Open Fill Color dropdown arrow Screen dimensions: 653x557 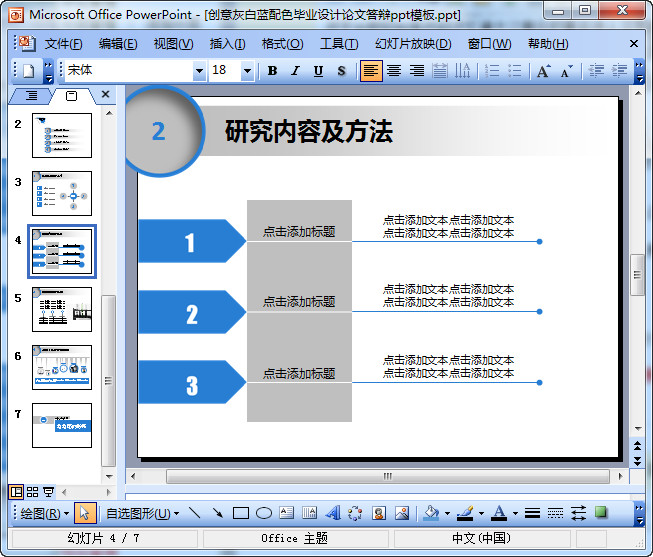[x=447, y=513]
